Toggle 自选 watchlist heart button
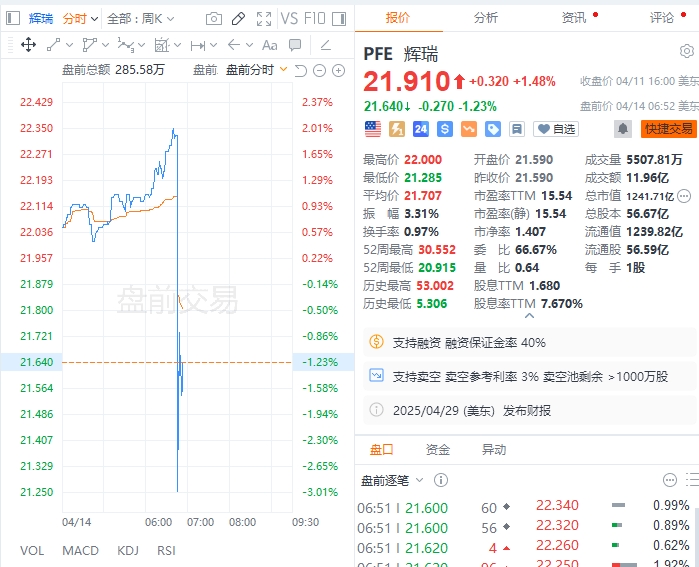Image resolution: width=699 pixels, height=567 pixels. tap(555, 129)
